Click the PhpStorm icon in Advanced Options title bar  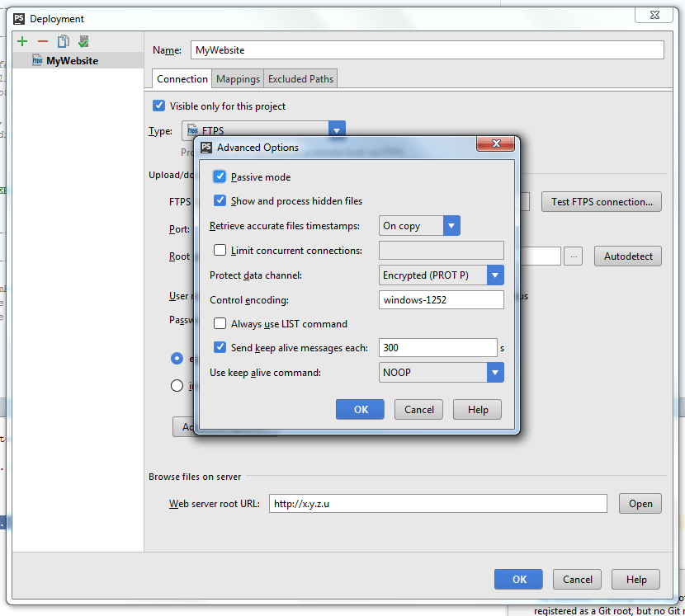pos(206,148)
